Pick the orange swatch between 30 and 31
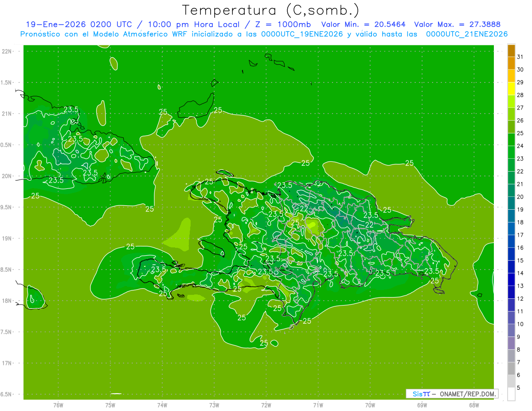 click(x=511, y=63)
